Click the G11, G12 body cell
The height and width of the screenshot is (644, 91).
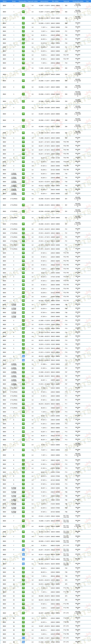coord(66,546)
